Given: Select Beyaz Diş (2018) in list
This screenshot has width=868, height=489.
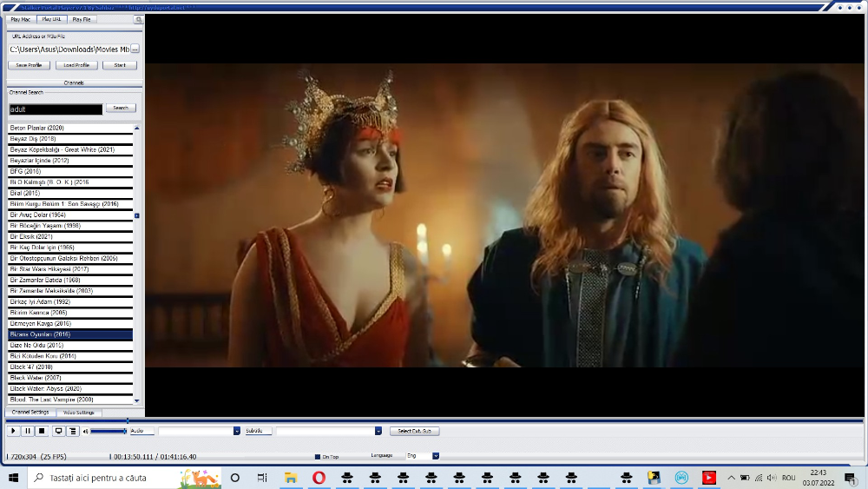Looking at the screenshot, I should [70, 139].
